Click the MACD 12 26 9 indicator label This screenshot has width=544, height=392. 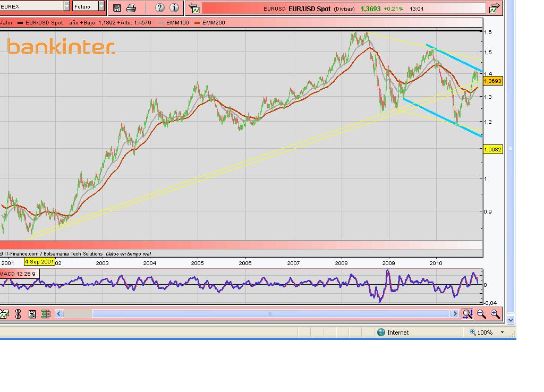click(19, 274)
